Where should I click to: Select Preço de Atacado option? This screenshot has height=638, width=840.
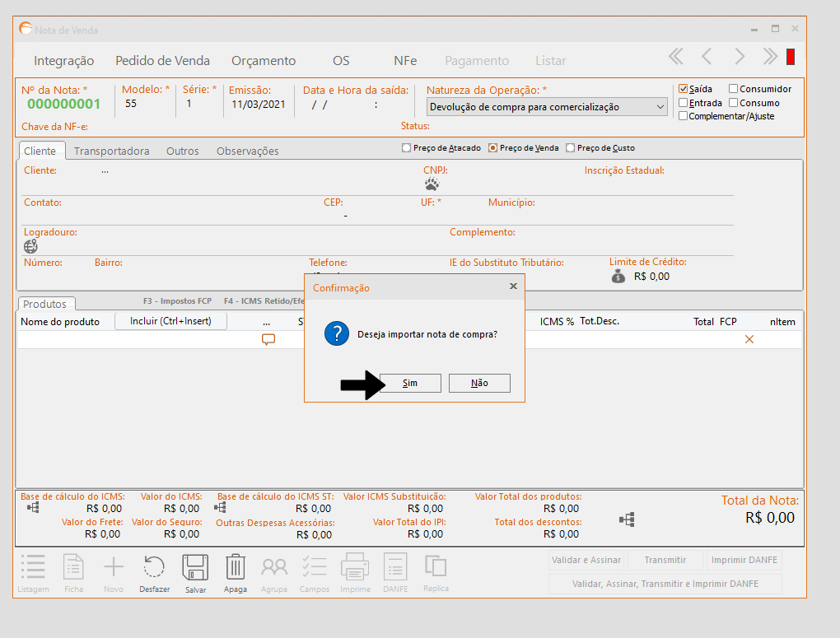pos(407,148)
